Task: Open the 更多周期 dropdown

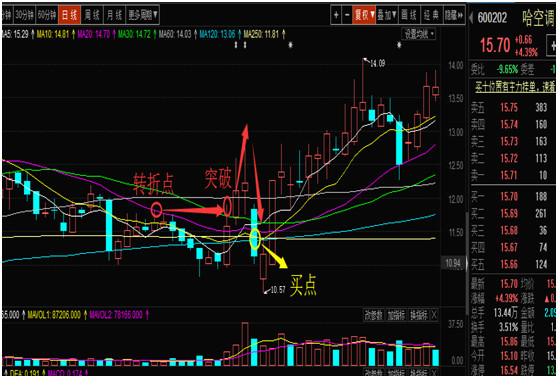Action: [142, 15]
